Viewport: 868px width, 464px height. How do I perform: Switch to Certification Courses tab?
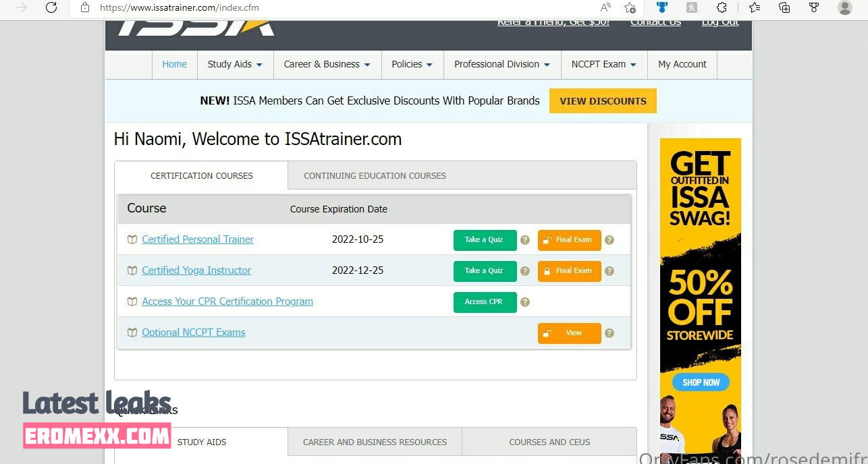point(201,175)
